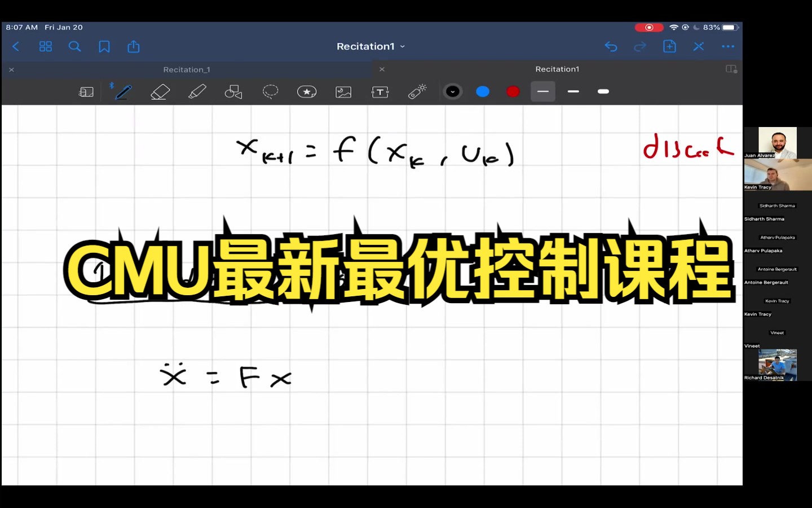Open the thumbnail grid view

[46, 46]
